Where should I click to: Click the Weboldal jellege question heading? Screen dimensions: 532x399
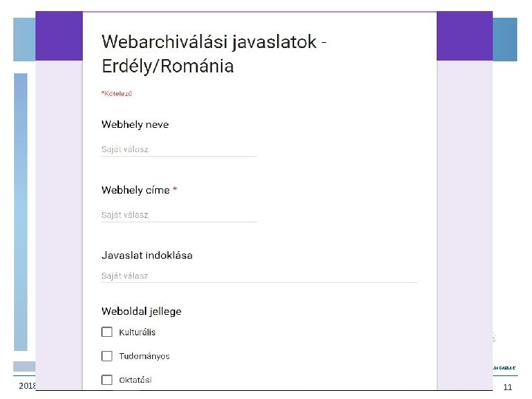point(141,311)
